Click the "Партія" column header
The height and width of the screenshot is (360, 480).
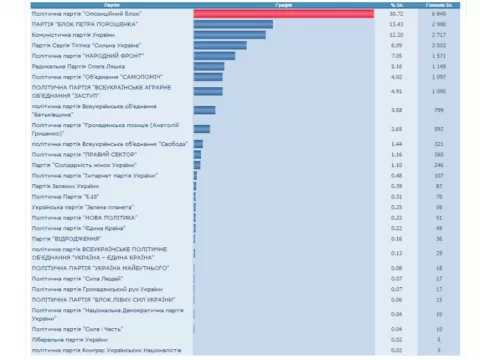point(112,5)
